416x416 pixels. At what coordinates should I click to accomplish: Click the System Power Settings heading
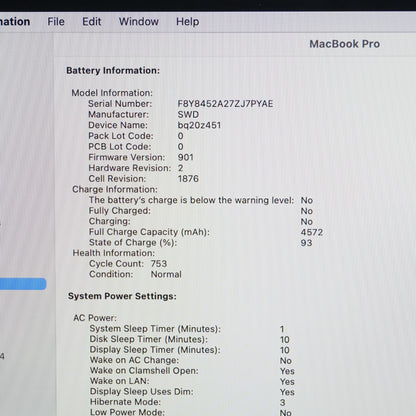pos(122,296)
